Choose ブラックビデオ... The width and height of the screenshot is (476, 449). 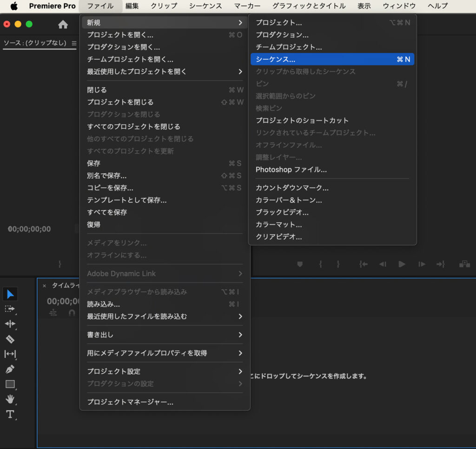coord(332,212)
